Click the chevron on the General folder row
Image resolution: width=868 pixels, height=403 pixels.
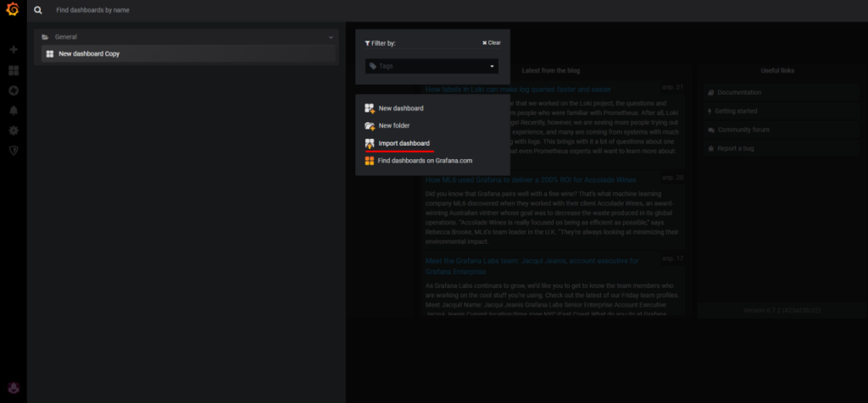tap(331, 37)
